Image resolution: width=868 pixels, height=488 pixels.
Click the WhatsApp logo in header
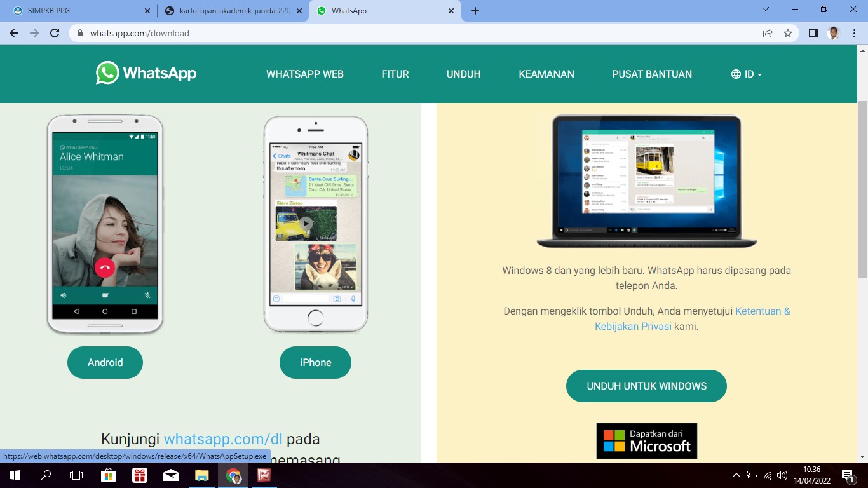146,73
